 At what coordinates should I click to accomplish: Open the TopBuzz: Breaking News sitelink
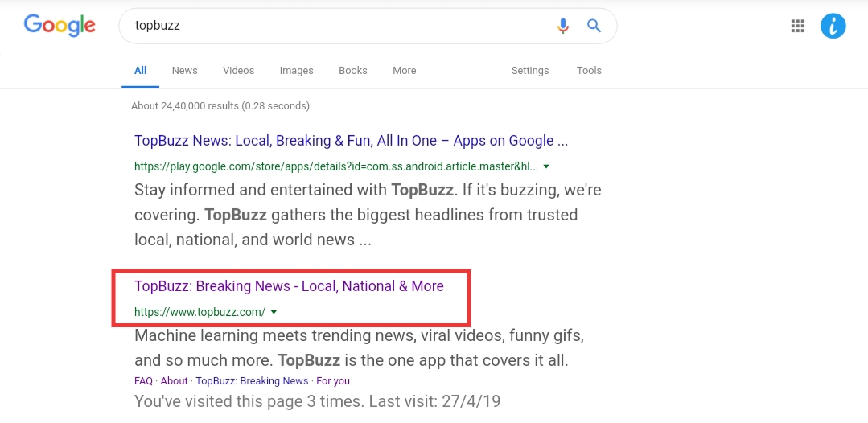coord(252,381)
